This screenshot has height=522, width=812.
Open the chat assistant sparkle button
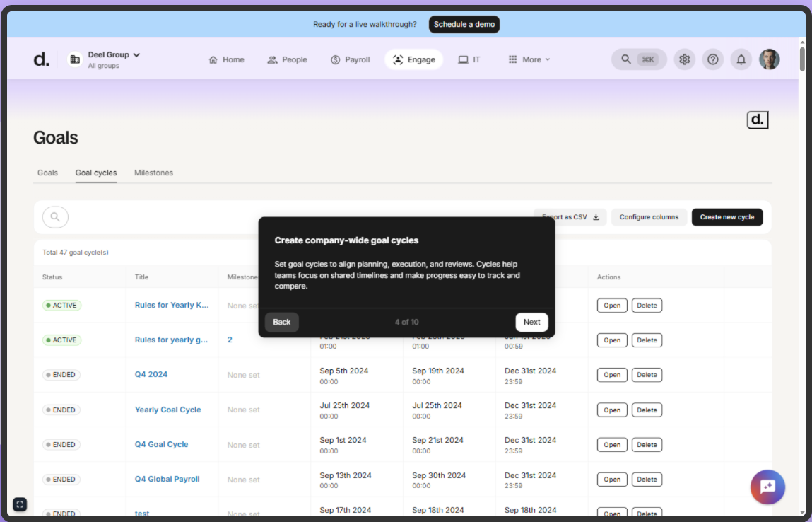tap(767, 487)
